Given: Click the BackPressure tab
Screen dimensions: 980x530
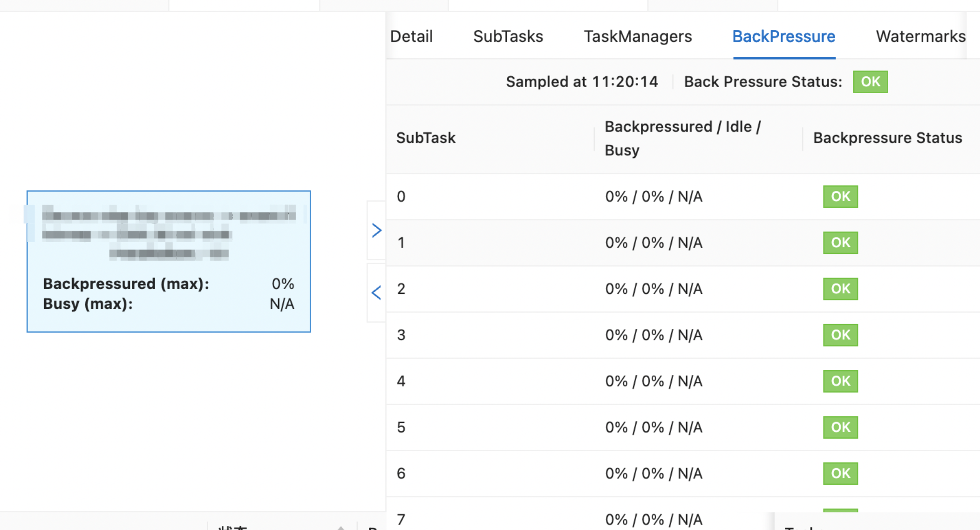Looking at the screenshot, I should coord(783,36).
